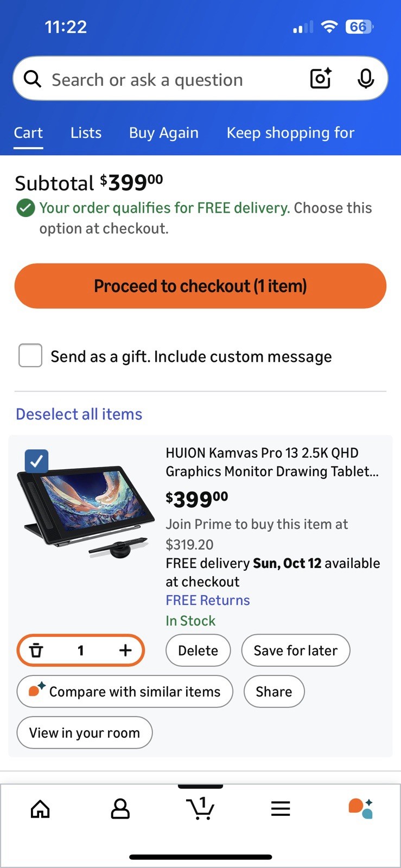This screenshot has width=401, height=868.
Task: Check the Send as a gift checkbox
Action: [x=30, y=356]
